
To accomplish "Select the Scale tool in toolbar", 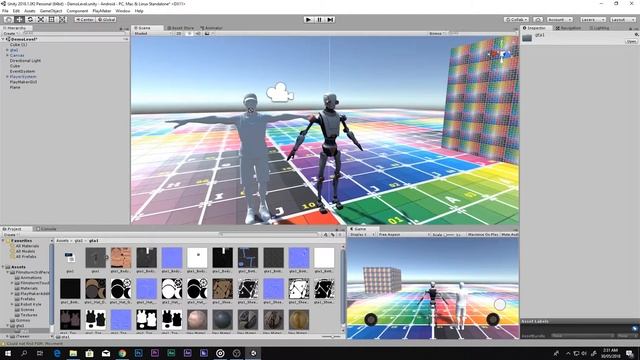I will 41,19.
